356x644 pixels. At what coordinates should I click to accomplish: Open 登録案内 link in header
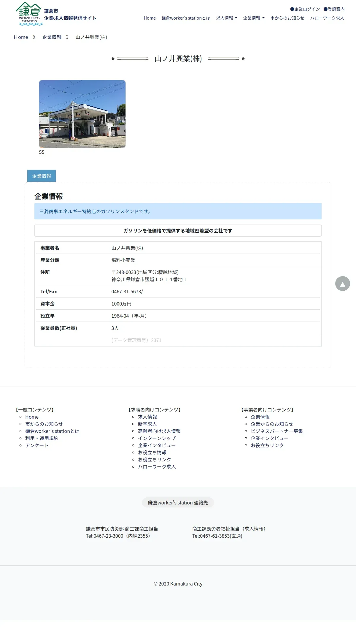point(334,9)
